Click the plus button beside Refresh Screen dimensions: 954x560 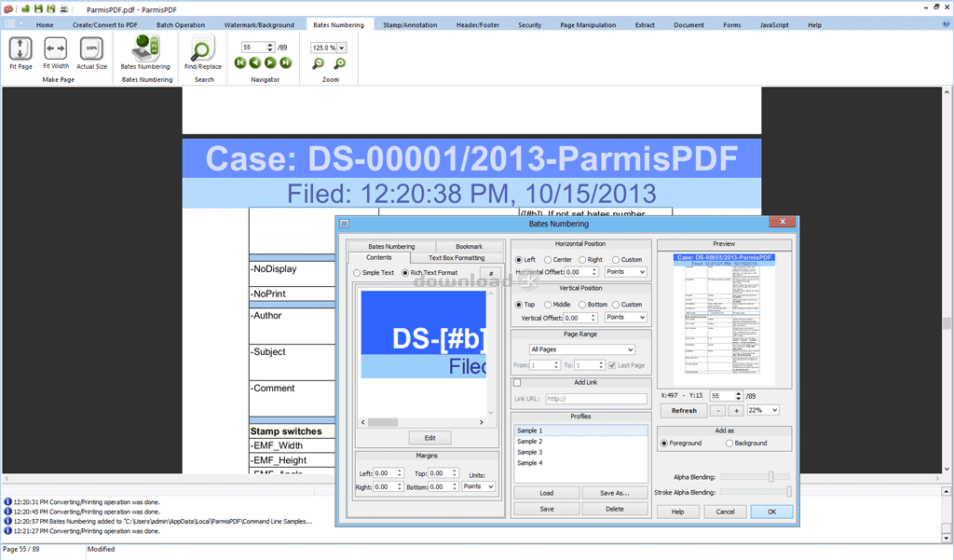coord(736,411)
